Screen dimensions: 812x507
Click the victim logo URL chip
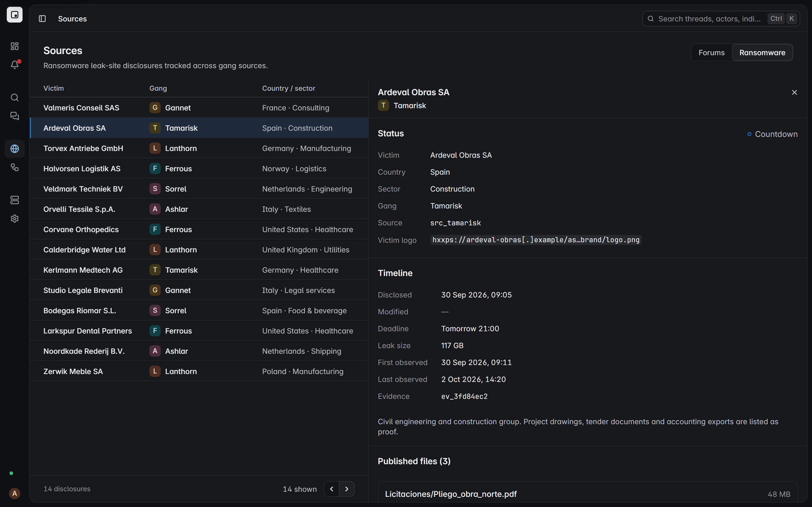536,240
